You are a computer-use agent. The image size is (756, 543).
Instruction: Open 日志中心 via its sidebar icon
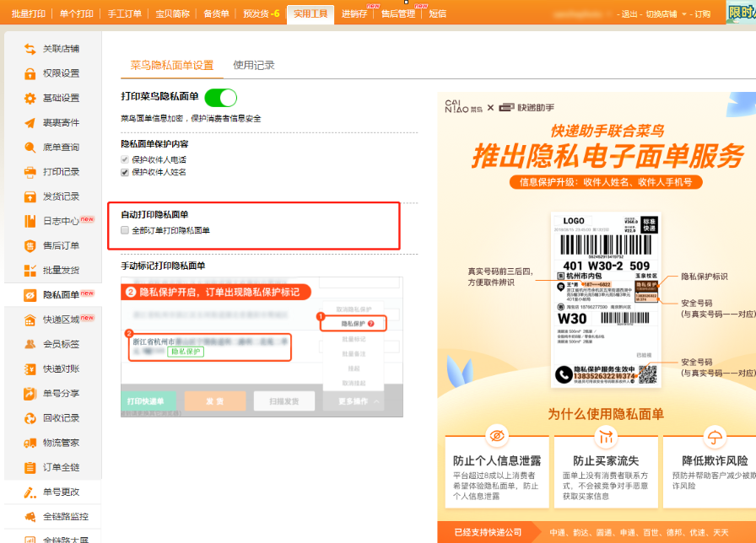30,221
